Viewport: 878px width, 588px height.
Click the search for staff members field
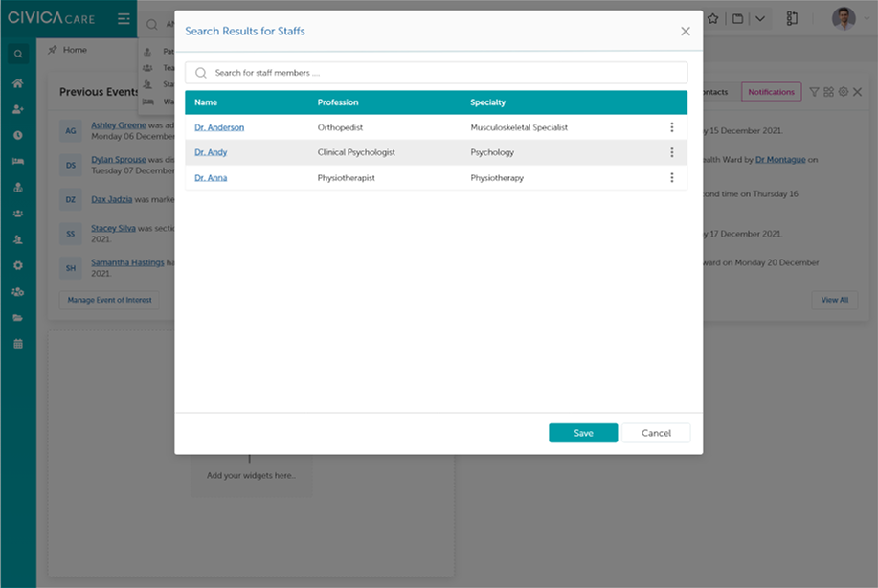(x=437, y=73)
